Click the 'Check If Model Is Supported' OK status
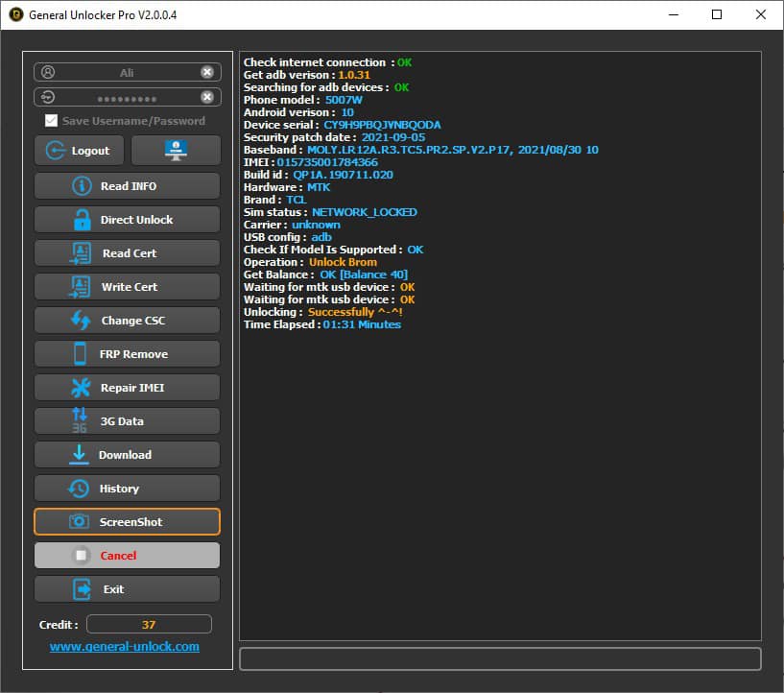 pos(415,250)
